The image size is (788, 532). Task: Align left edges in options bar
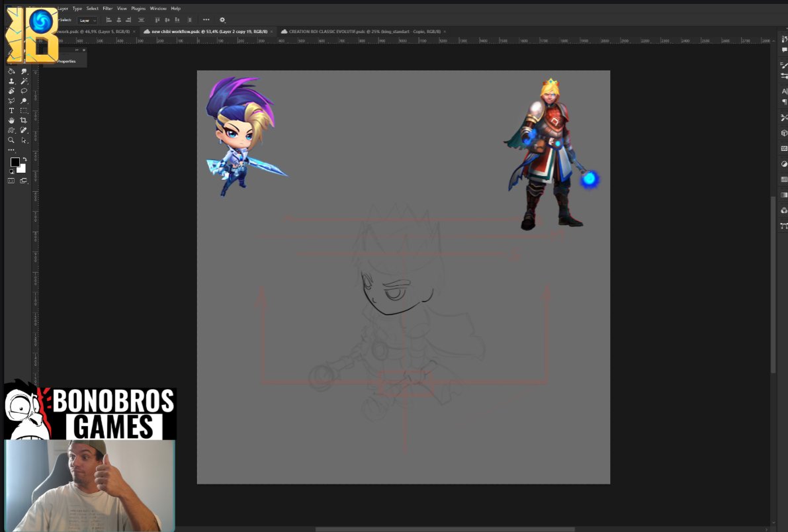(x=109, y=20)
